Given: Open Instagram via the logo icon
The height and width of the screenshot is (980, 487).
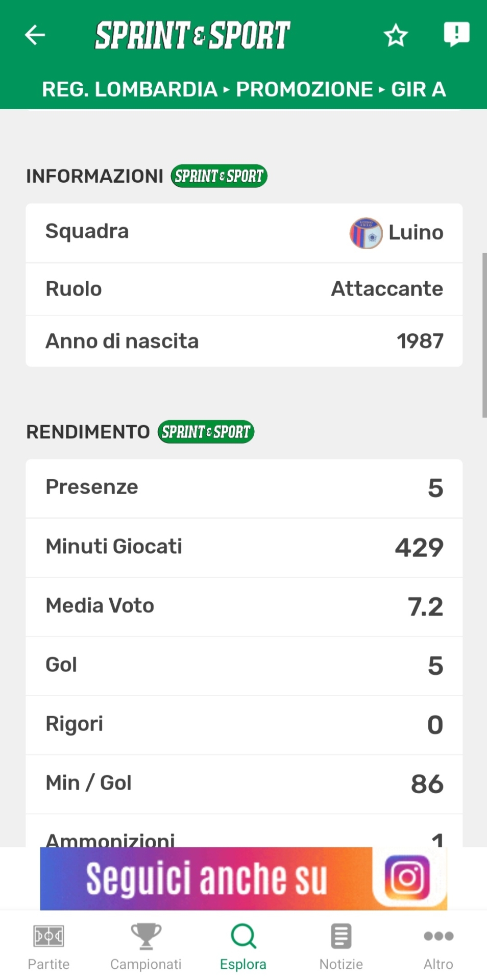Looking at the screenshot, I should (x=407, y=878).
